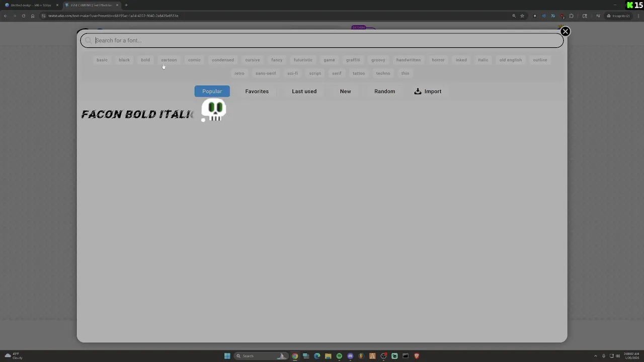644x362 pixels.
Task: Filter fonts by sans-serif tag
Action: [x=266, y=73]
